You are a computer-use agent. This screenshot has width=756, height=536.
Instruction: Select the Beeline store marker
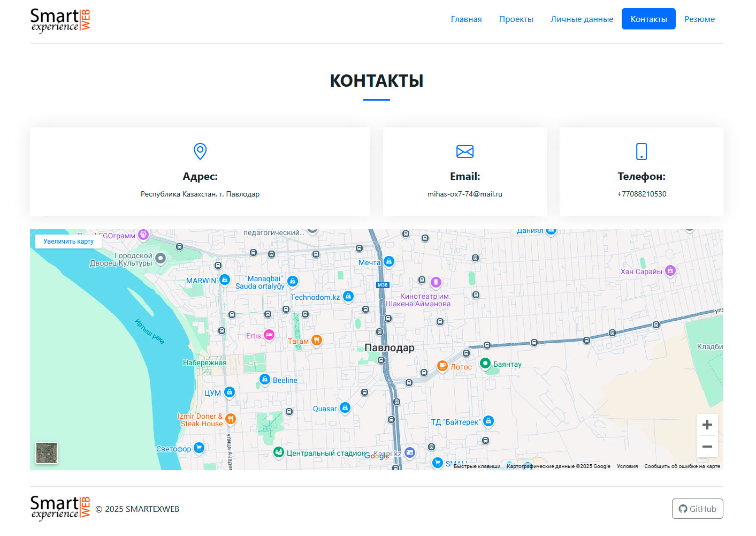pos(265,379)
